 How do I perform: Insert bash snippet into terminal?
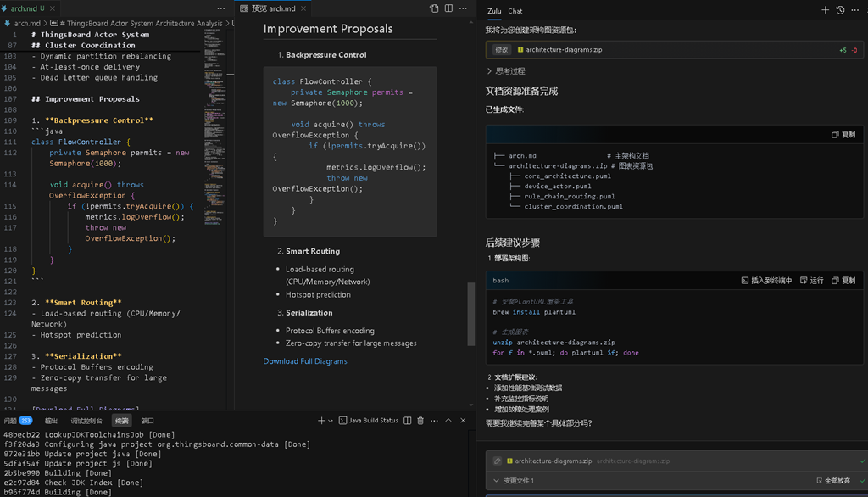point(766,281)
